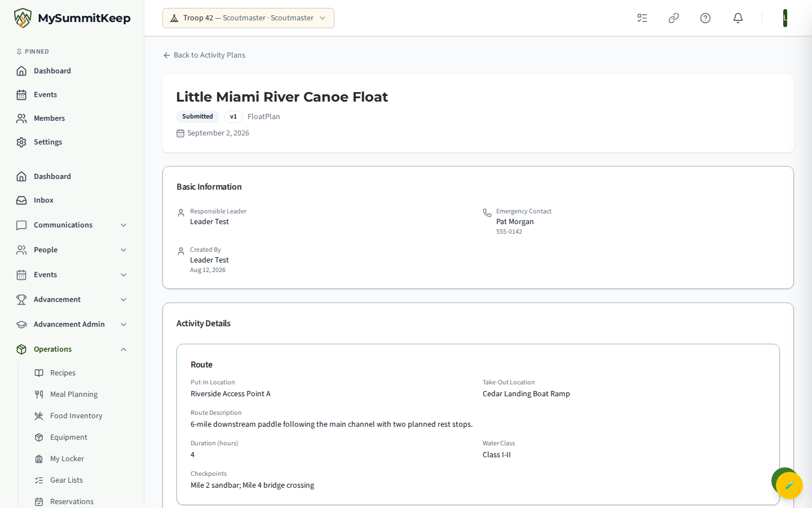Click the Little Miami River Canoe Float title

[x=282, y=97]
